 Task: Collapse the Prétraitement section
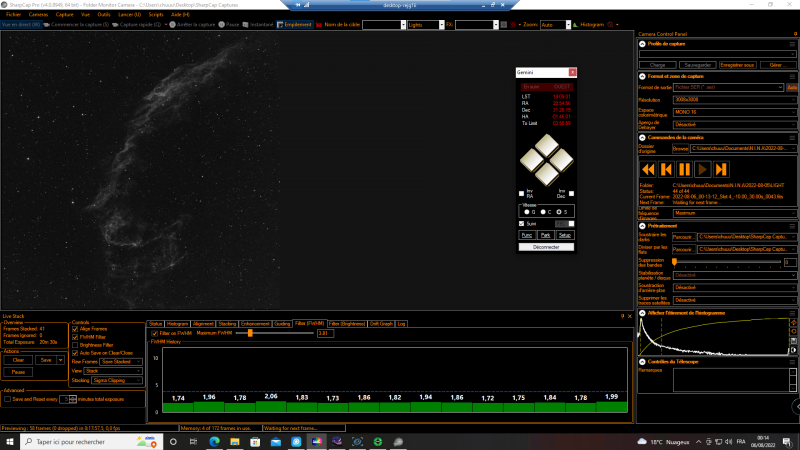pyautogui.click(x=642, y=226)
